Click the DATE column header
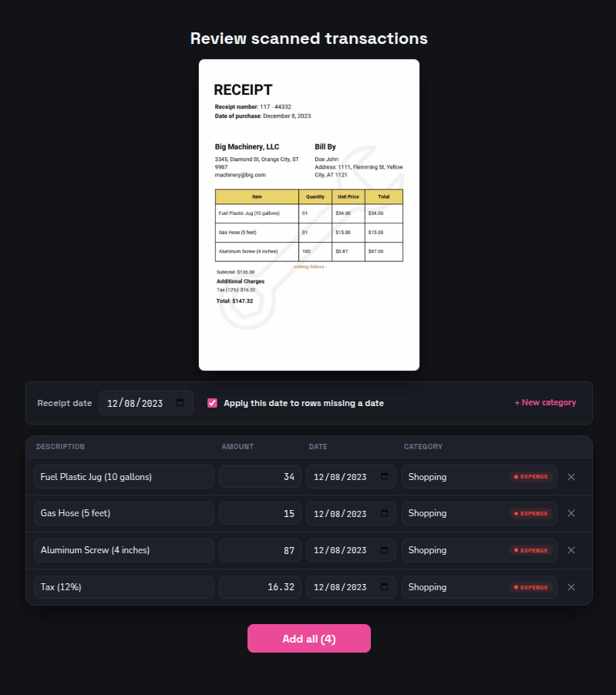616x695 pixels. pyautogui.click(x=318, y=447)
